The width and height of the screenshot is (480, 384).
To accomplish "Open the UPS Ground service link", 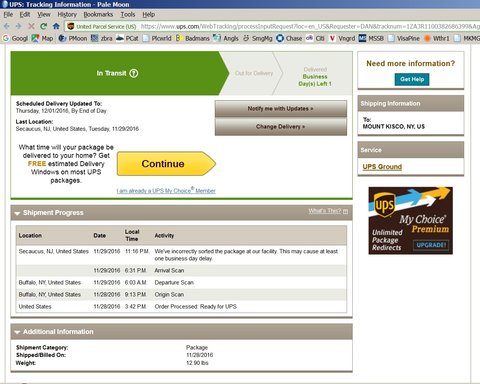I will pyautogui.click(x=382, y=166).
